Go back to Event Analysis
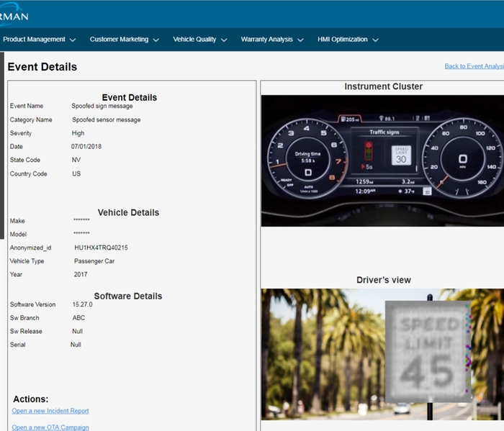Image resolution: width=504 pixels, height=431 pixels. (x=474, y=66)
